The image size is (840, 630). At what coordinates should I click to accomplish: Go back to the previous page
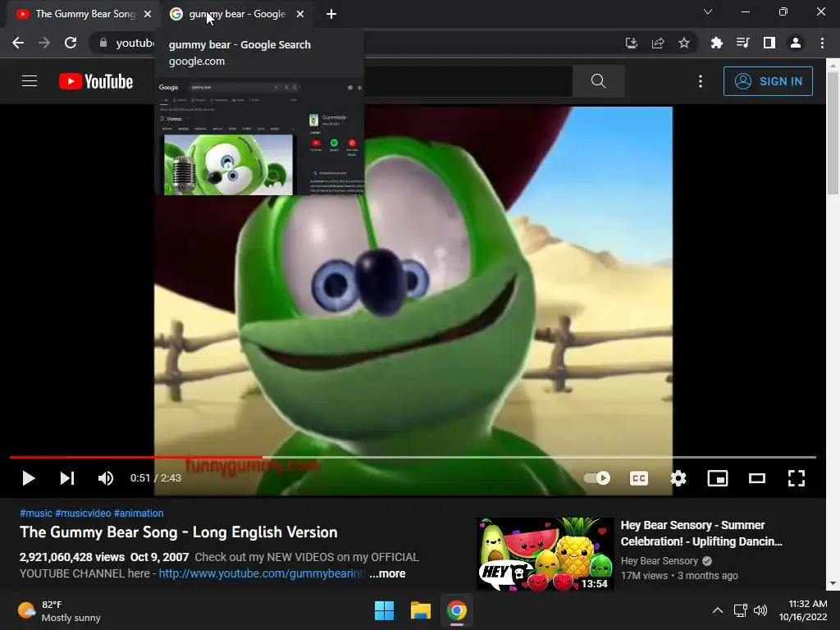point(18,43)
